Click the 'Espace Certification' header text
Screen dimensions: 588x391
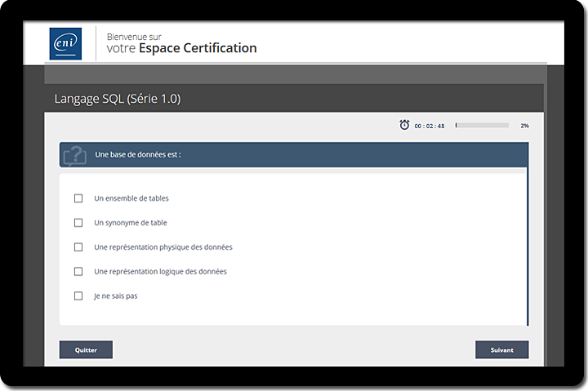pyautogui.click(x=198, y=48)
